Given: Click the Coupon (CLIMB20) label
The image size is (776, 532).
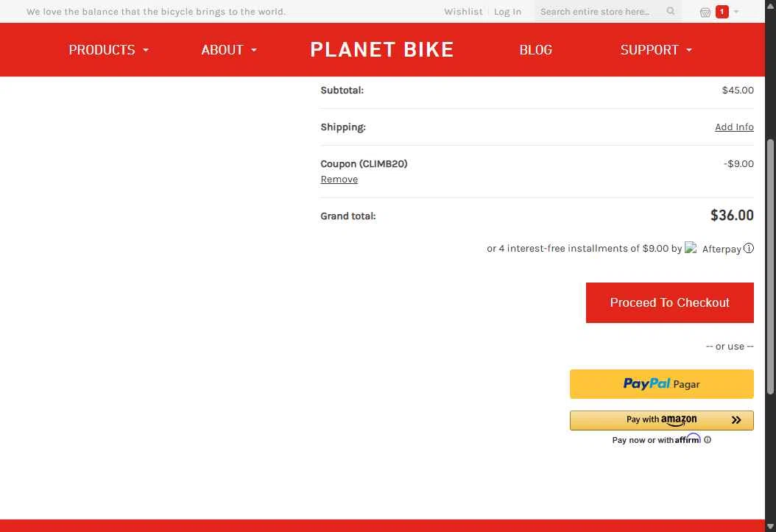Looking at the screenshot, I should [364, 163].
